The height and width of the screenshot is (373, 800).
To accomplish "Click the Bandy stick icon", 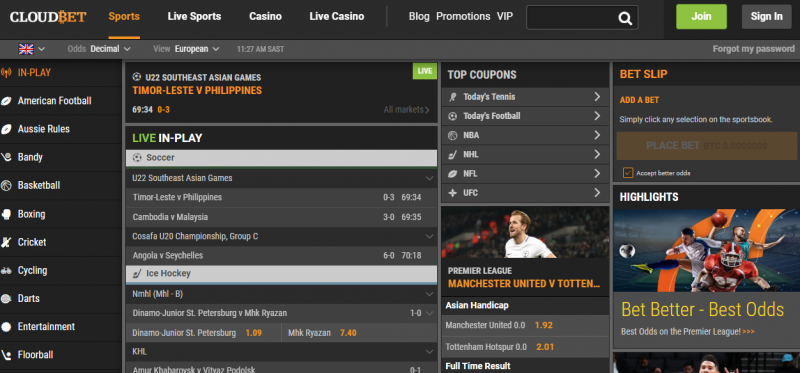I will point(6,157).
